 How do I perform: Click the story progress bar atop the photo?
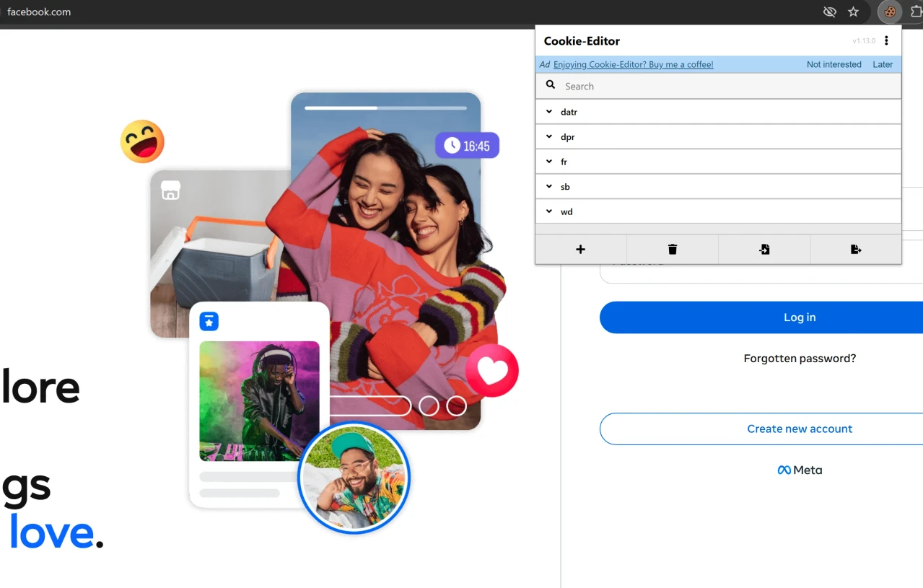coord(385,108)
